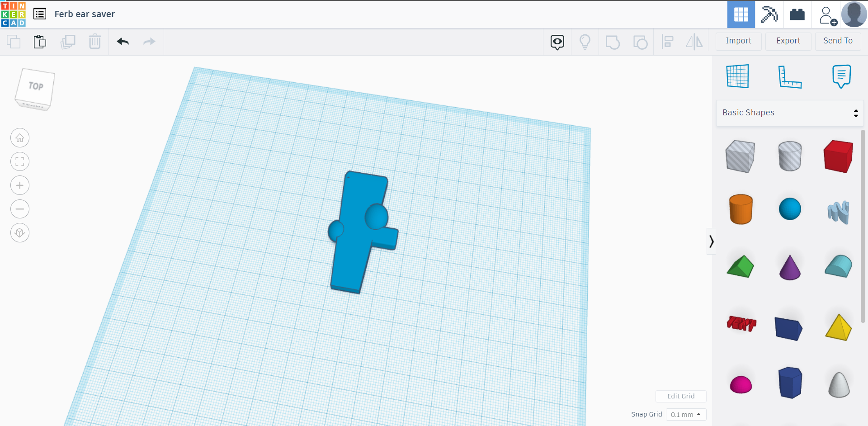This screenshot has width=868, height=426.
Task: Delete the selected shape
Action: point(95,42)
